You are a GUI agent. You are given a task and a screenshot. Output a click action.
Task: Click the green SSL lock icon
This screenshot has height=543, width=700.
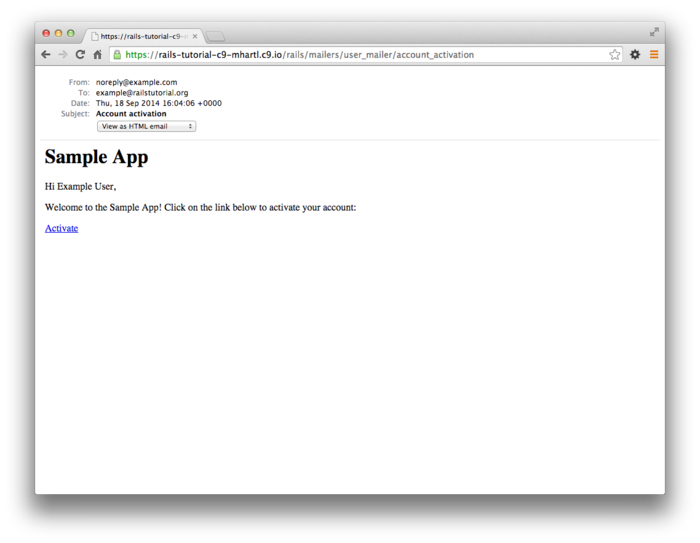click(117, 54)
